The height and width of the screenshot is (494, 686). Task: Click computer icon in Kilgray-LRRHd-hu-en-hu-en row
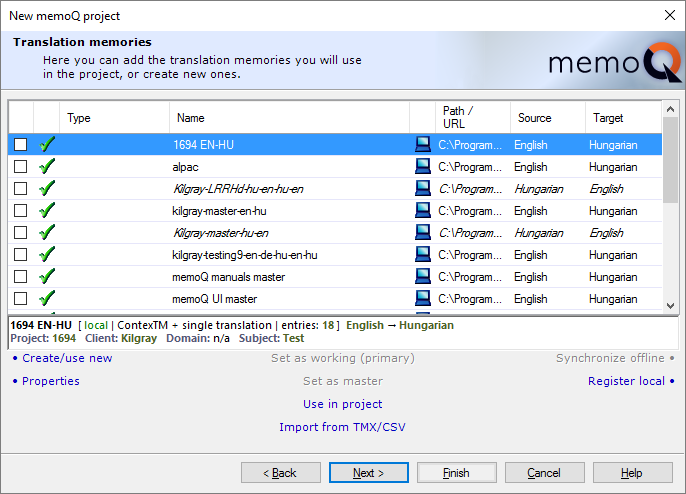point(423,188)
